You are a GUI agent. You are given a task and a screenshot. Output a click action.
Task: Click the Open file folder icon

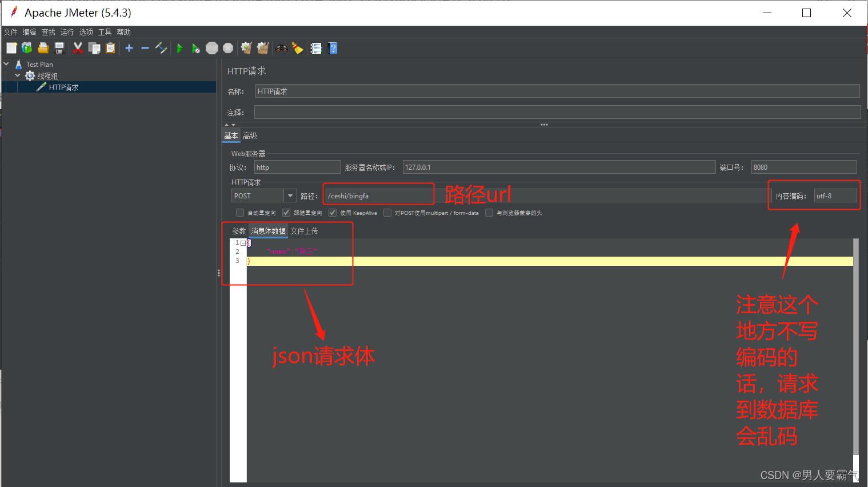43,48
